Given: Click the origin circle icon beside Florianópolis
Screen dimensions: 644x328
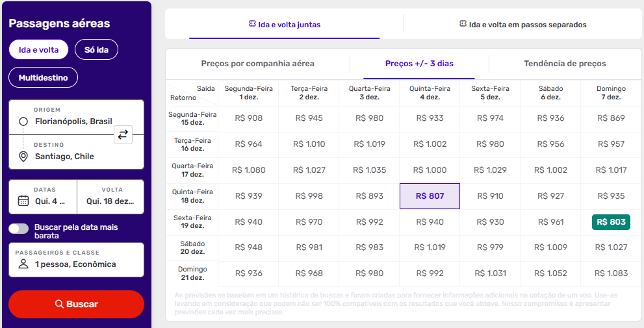Looking at the screenshot, I should (23, 121).
